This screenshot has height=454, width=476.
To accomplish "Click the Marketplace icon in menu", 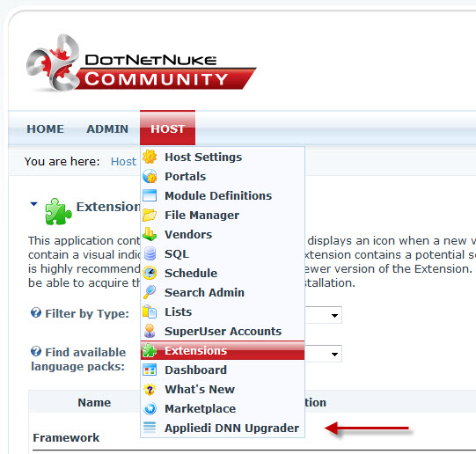I will pyautogui.click(x=150, y=408).
